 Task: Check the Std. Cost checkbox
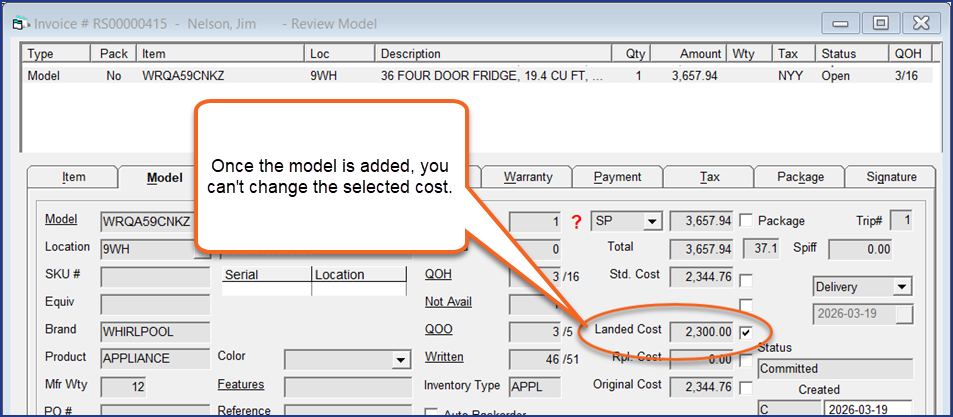point(746,277)
